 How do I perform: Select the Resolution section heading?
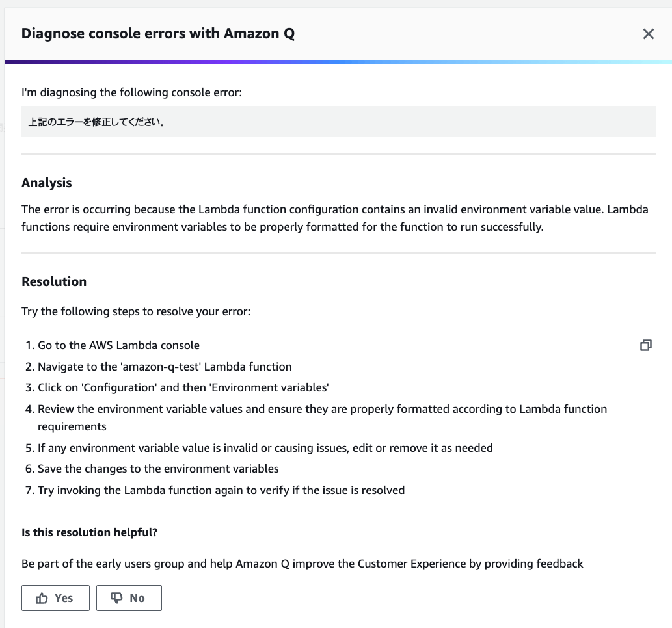coord(54,281)
